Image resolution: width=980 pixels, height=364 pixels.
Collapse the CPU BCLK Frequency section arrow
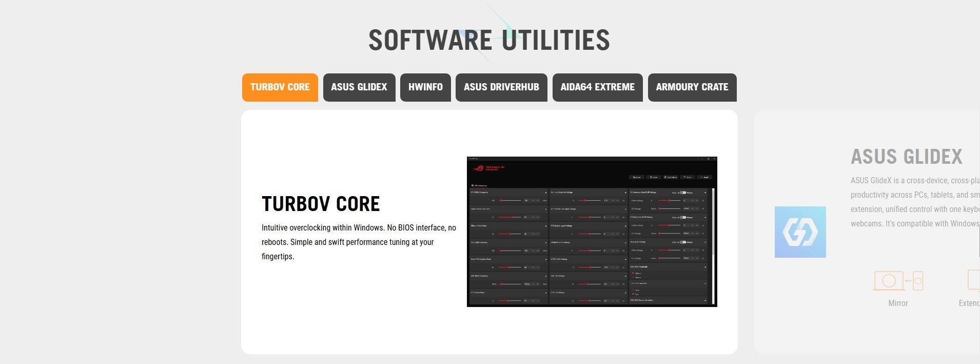545,193
